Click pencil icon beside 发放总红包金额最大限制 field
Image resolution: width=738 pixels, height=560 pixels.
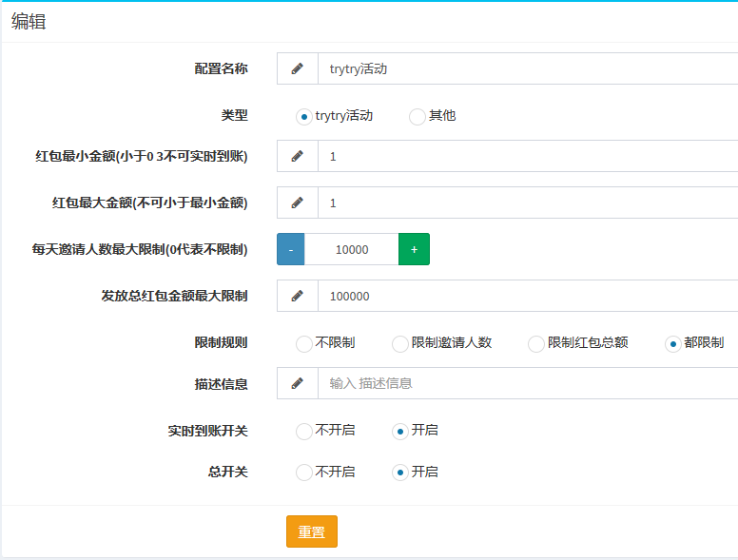[x=297, y=296]
